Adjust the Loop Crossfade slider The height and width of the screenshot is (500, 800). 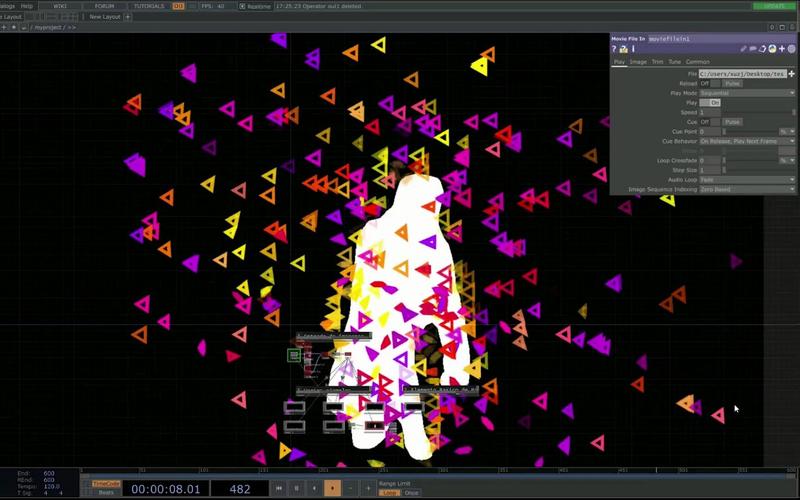750,160
